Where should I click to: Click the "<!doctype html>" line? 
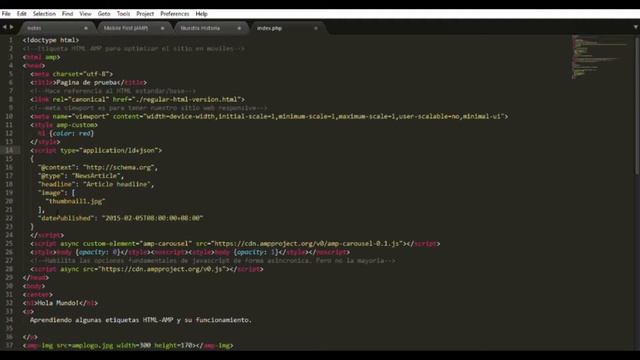(x=51, y=40)
